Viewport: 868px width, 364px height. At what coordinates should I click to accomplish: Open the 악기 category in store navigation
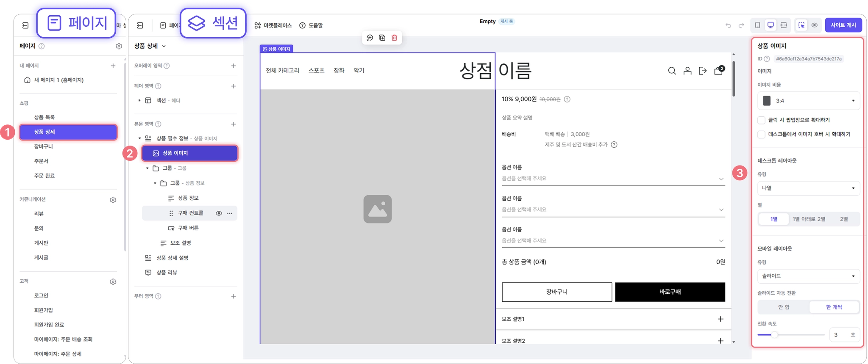359,71
